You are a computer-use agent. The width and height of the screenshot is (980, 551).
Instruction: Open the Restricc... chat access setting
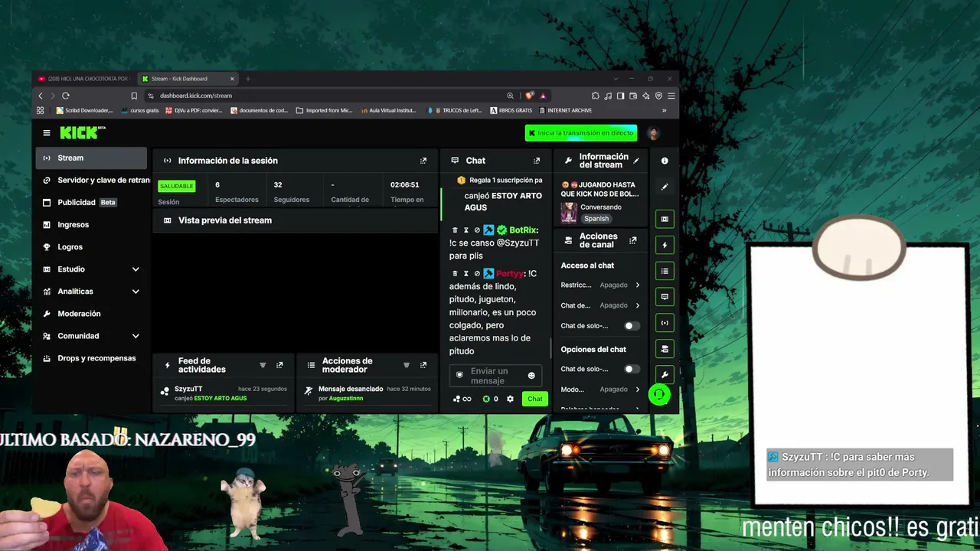600,285
